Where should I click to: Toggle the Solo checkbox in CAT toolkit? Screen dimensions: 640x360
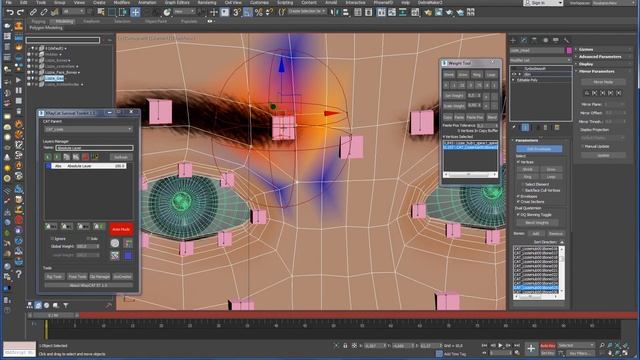coord(88,238)
